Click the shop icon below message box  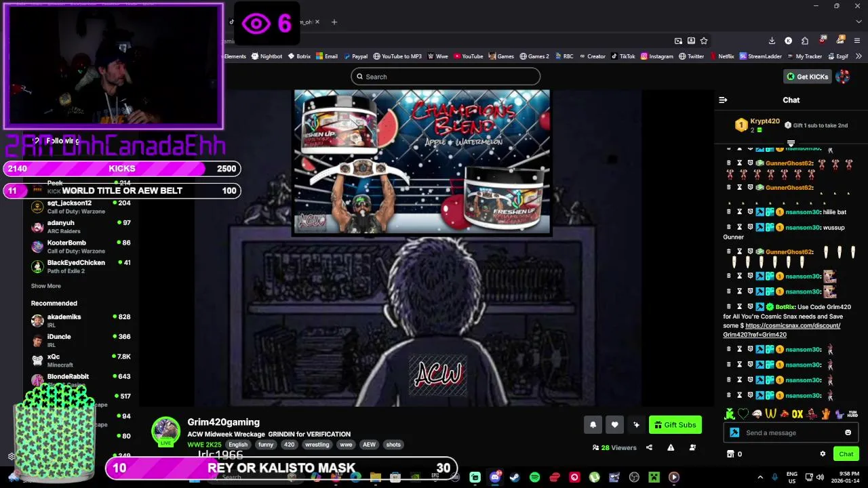730,454
